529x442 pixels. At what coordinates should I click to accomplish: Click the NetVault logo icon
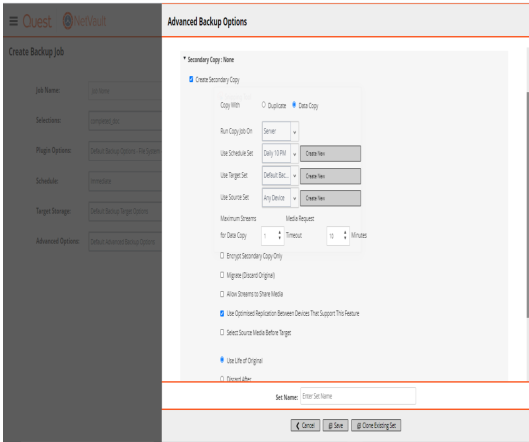68,21
